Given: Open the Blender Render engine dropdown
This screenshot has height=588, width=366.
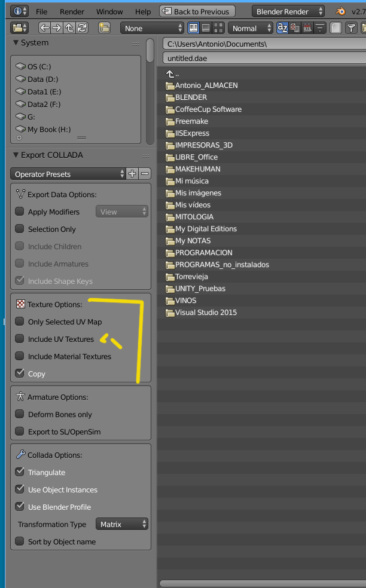Looking at the screenshot, I should pyautogui.click(x=288, y=11).
